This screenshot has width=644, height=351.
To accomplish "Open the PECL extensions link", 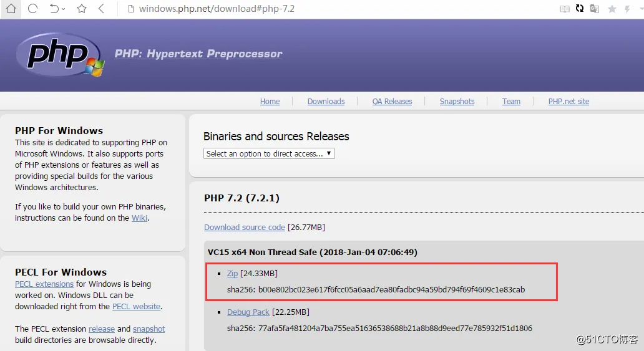I will (x=44, y=284).
